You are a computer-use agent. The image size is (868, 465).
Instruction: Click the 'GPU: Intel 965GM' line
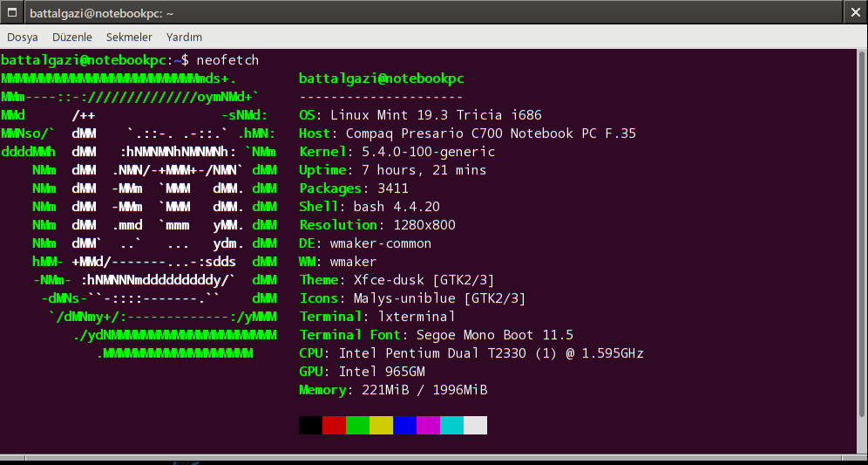point(362,372)
